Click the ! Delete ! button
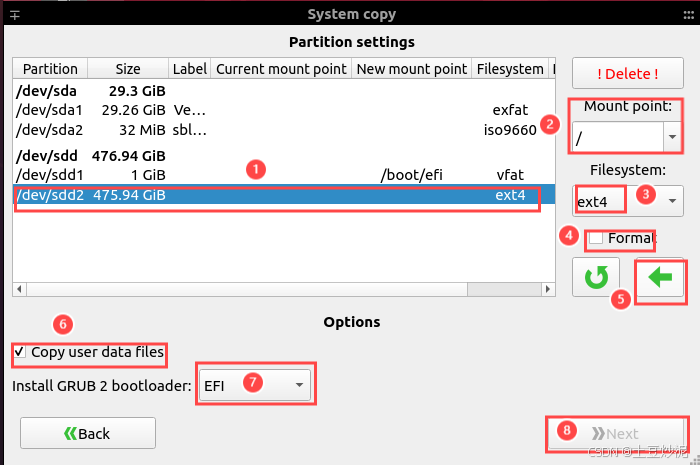 coord(628,73)
